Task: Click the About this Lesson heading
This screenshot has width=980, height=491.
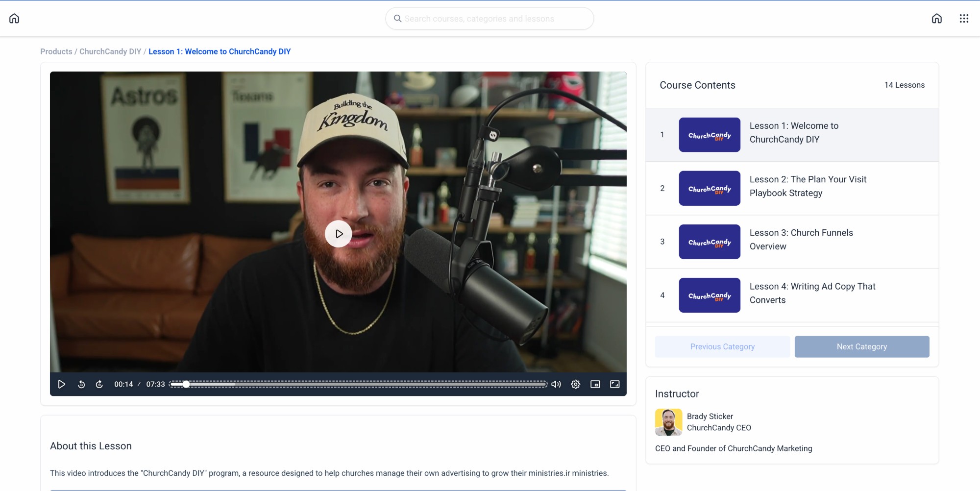Action: click(x=91, y=446)
